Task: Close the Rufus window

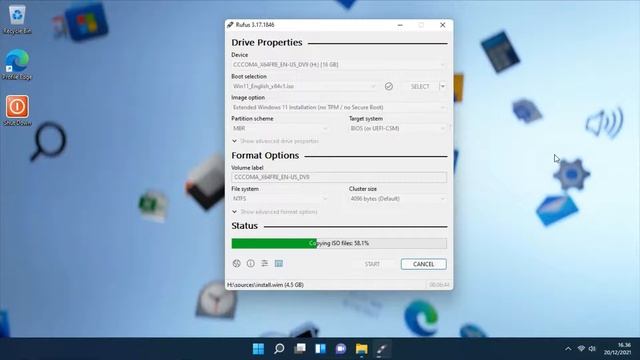Action: click(x=442, y=25)
